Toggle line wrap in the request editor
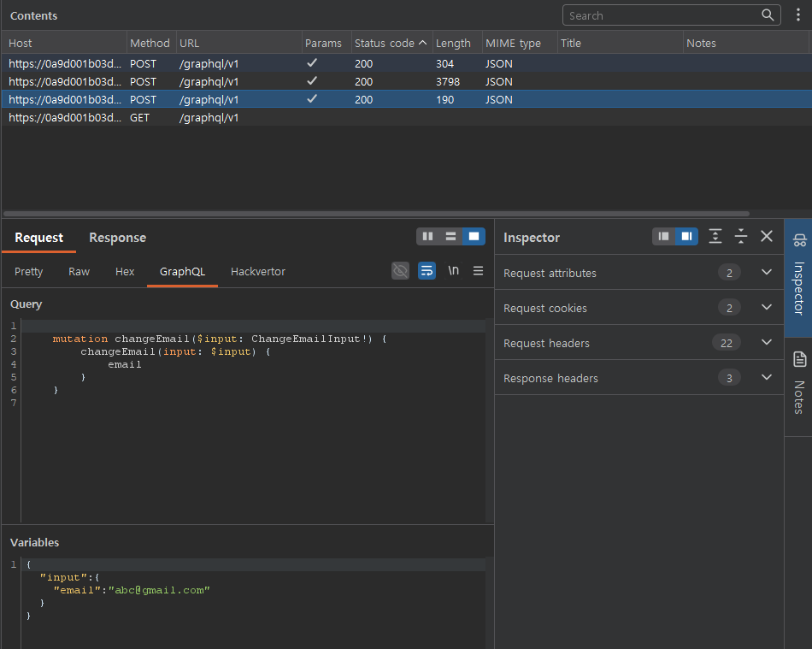812x649 pixels. pyautogui.click(x=427, y=271)
